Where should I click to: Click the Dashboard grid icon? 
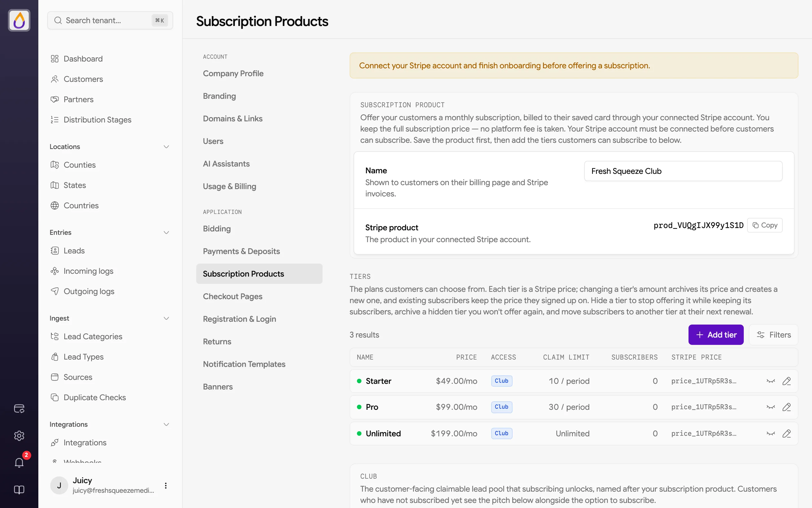(55, 59)
